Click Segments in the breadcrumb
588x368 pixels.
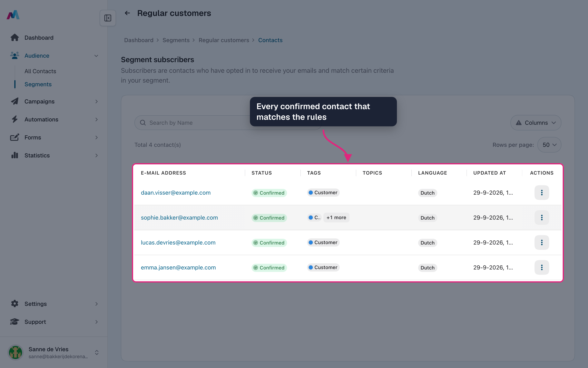pyautogui.click(x=176, y=40)
